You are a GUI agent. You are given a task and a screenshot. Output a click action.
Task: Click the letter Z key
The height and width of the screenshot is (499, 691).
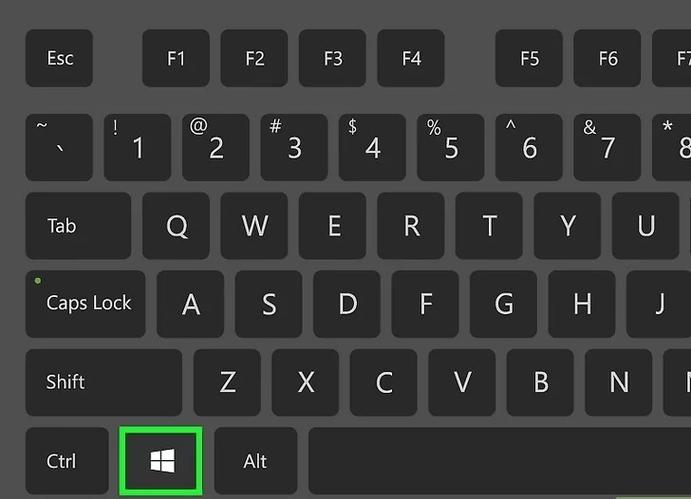[x=227, y=382]
